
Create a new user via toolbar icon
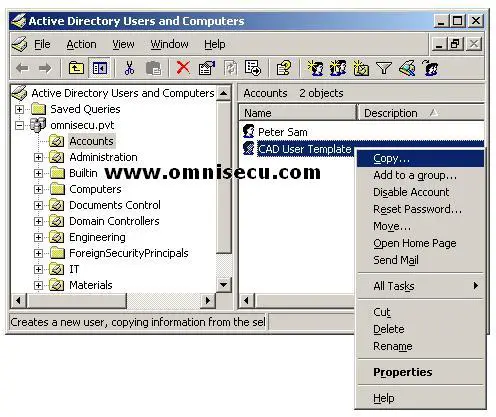pyautogui.click(x=315, y=68)
